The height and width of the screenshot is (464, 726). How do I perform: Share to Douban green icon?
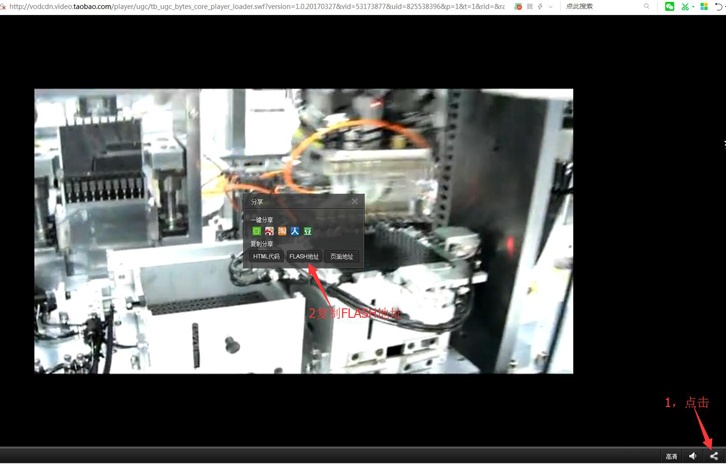(x=308, y=231)
